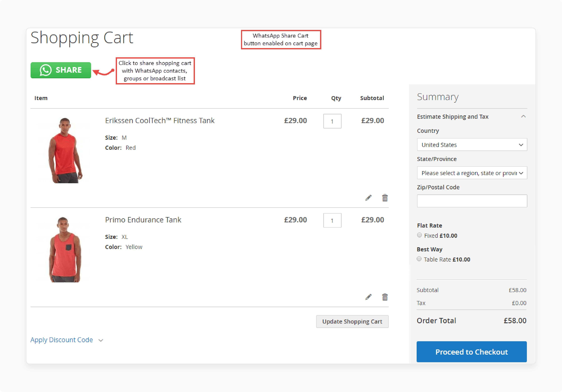Click the Order Total £58.00 value
Screen dimensions: 562x392
point(515,321)
